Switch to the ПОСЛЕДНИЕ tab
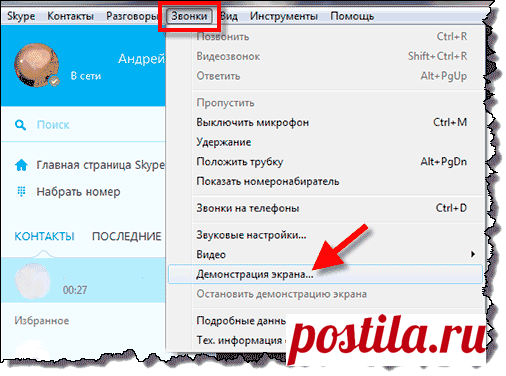 [127, 236]
